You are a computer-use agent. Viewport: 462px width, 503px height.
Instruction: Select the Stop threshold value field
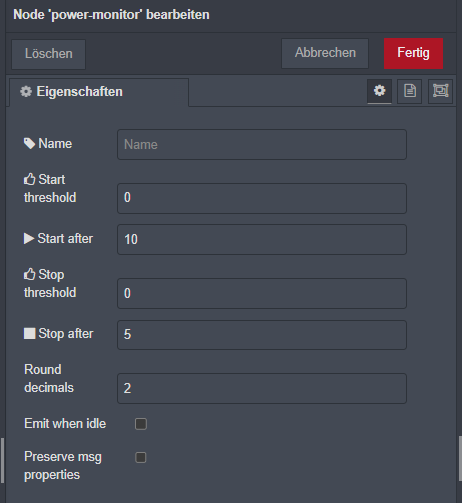coord(262,293)
